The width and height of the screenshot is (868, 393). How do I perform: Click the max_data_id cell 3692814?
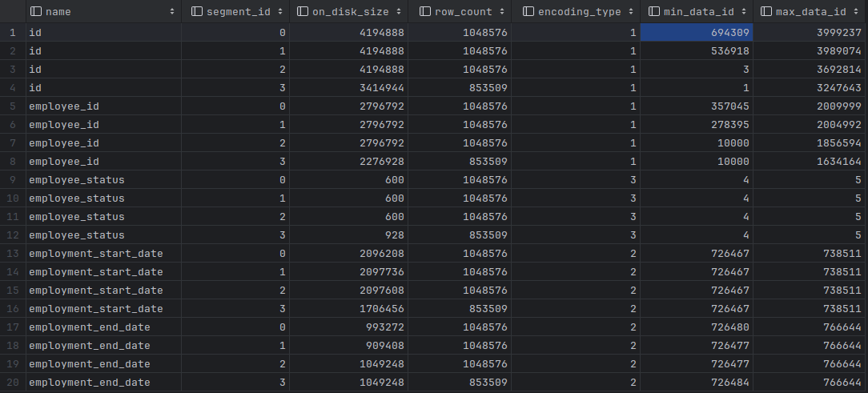[x=810, y=69]
